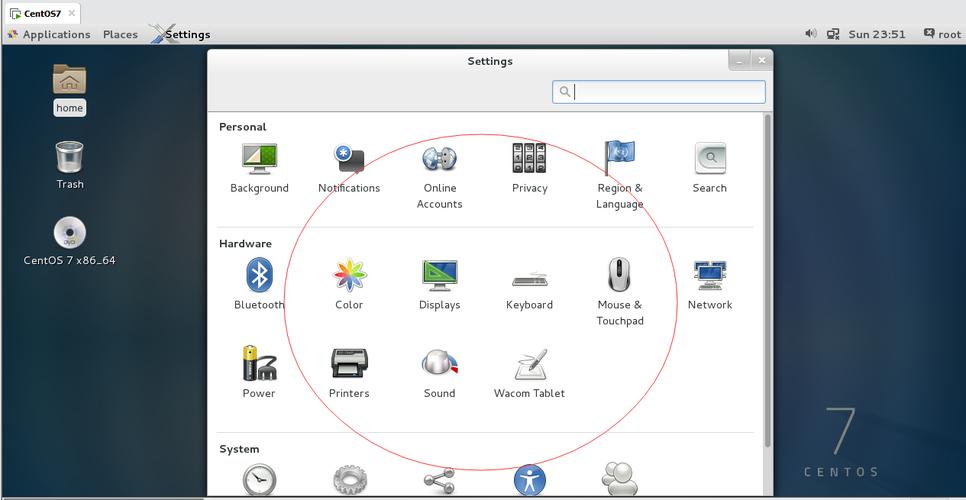Screen dimensions: 966x500
Task: Open the Displays settings panel
Action: pyautogui.click(x=439, y=284)
